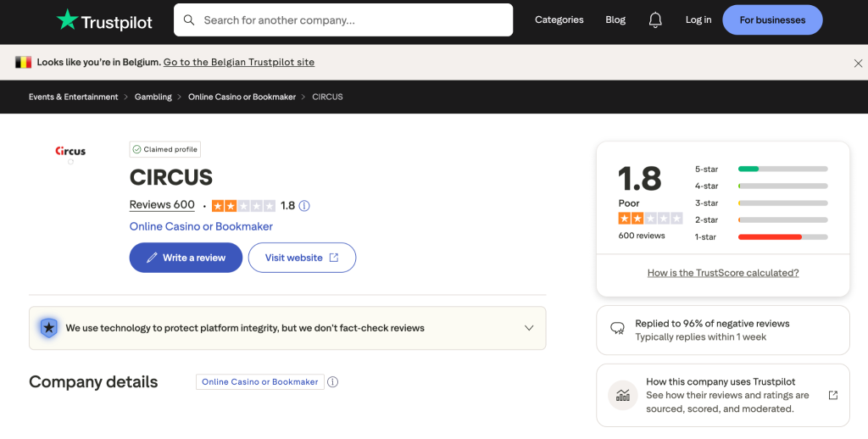Go to the Belgian Trustpilot site
This screenshot has height=439, width=868.
tap(238, 62)
